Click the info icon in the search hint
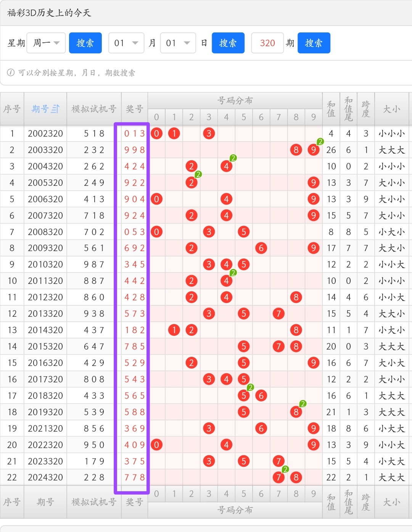412x532 pixels. [x=11, y=73]
